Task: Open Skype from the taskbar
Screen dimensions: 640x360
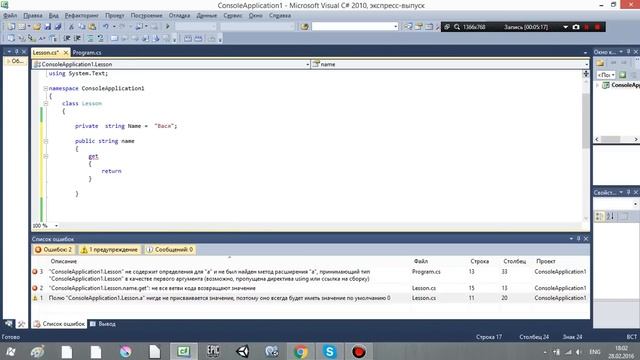Action: 329,352
